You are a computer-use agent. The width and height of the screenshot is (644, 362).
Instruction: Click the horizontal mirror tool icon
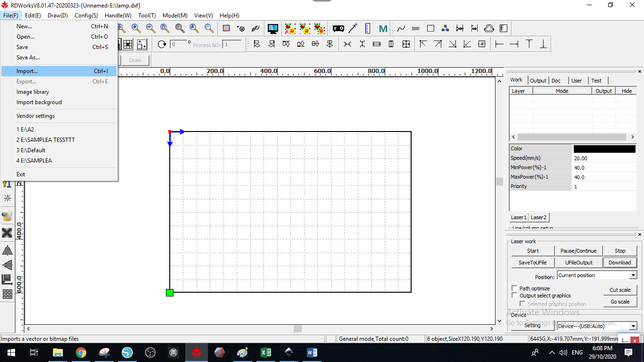(x=8, y=250)
